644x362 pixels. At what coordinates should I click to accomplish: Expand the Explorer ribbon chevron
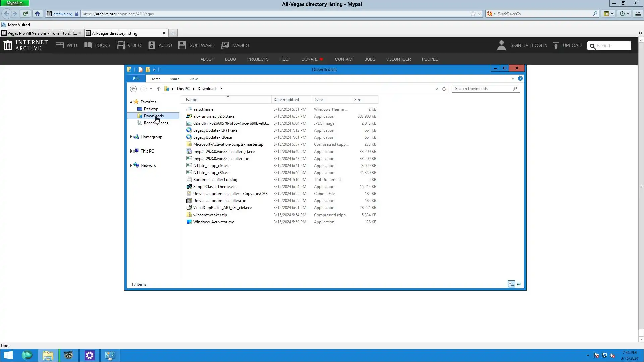tap(513, 79)
